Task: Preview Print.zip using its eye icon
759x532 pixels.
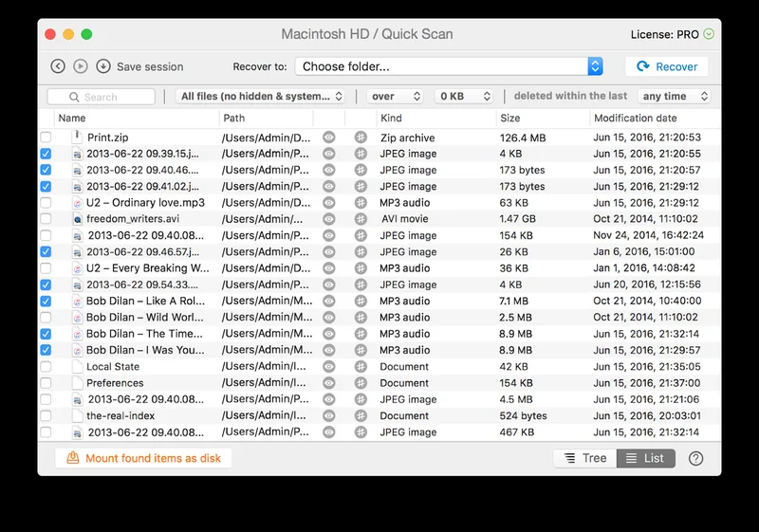Action: 329,138
